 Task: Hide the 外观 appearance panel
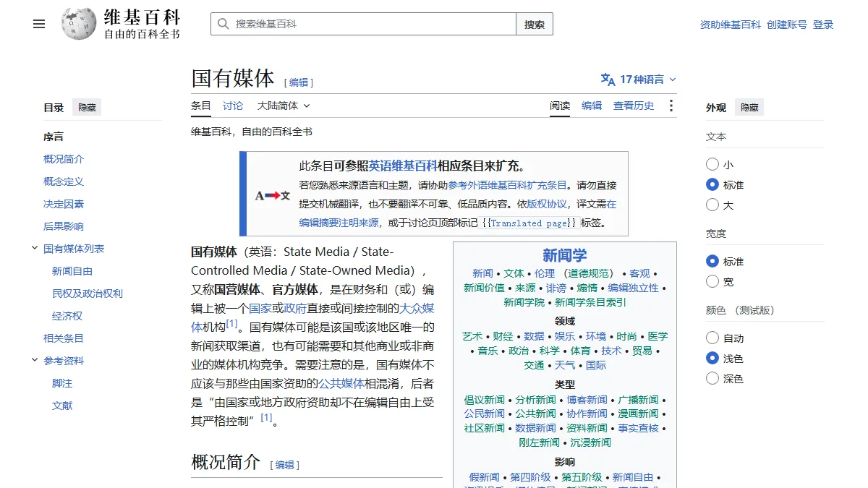[749, 108]
